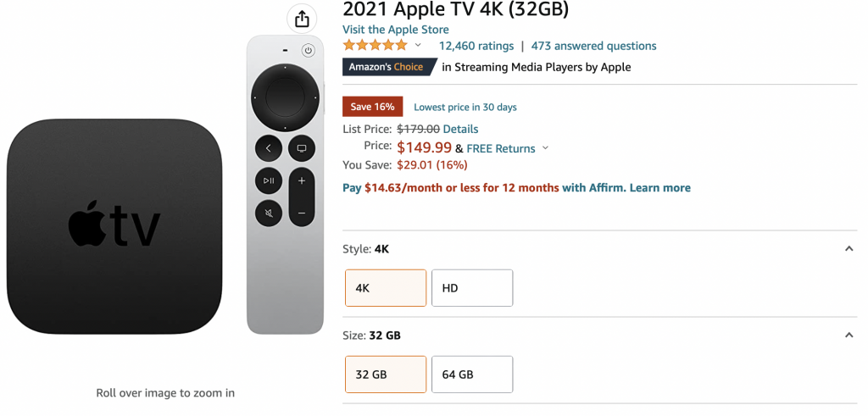Click the Apple TV box product image
The height and width of the screenshot is (416, 868).
(114, 226)
